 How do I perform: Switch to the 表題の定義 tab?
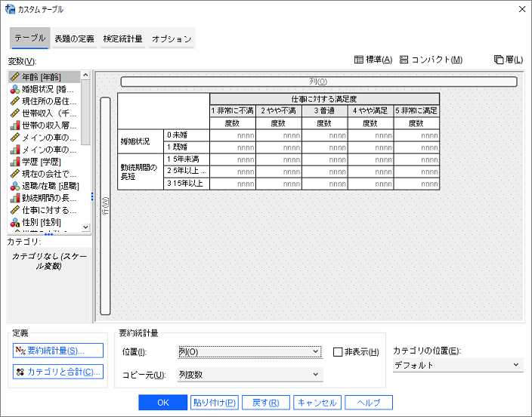click(x=74, y=39)
